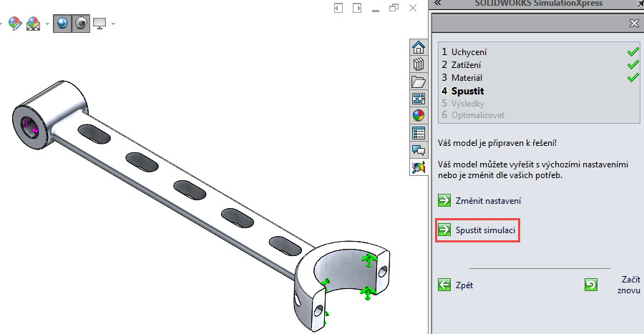644x334 pixels.
Task: Expand the view settings monitor dropdown
Action: [113, 24]
